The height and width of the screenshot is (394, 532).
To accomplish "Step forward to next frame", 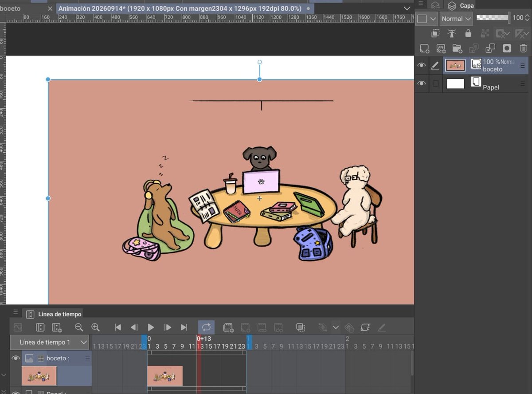I will click(168, 327).
